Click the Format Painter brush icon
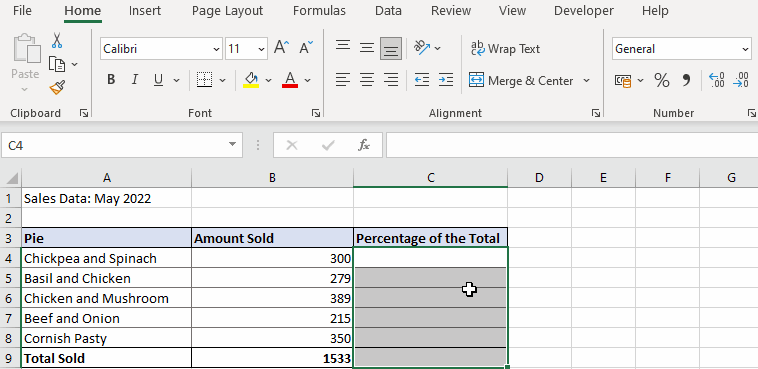The width and height of the screenshot is (758, 369). pos(57,88)
